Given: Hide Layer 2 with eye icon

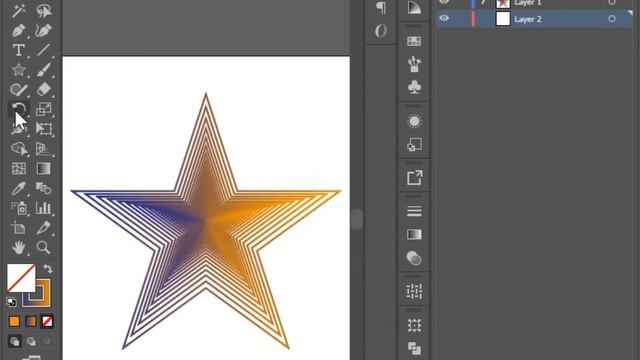Looking at the screenshot, I should (x=444, y=18).
